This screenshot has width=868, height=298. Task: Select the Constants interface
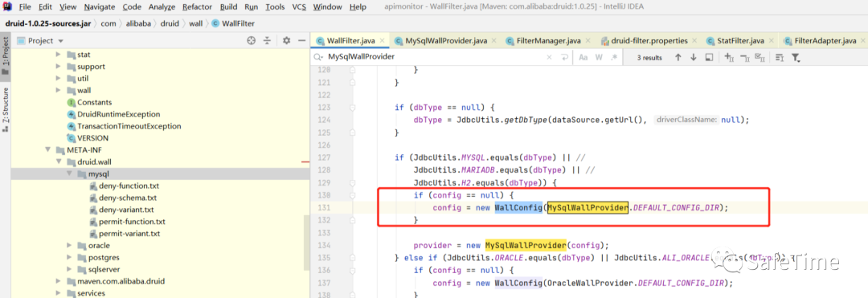[x=94, y=102]
